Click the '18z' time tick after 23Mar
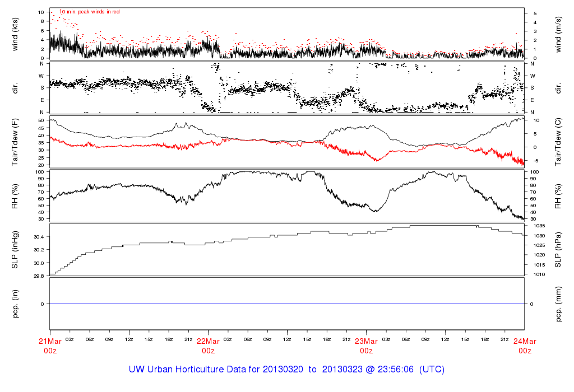 coord(485,340)
